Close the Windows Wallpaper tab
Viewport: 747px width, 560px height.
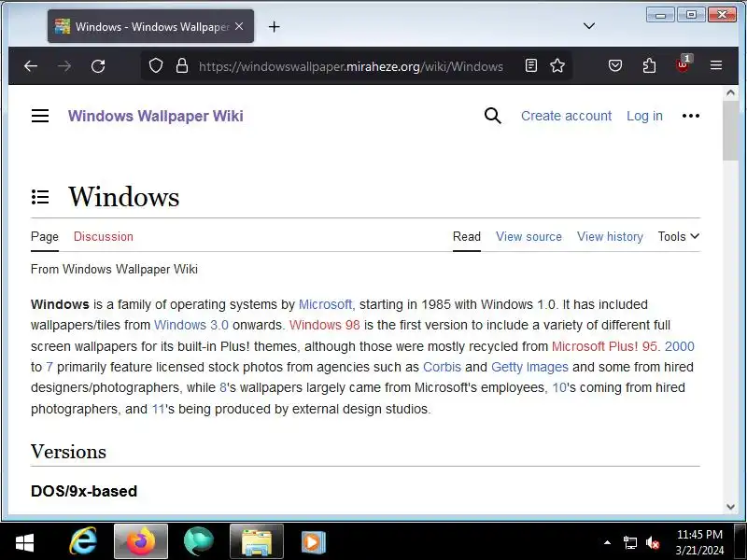pyautogui.click(x=239, y=26)
